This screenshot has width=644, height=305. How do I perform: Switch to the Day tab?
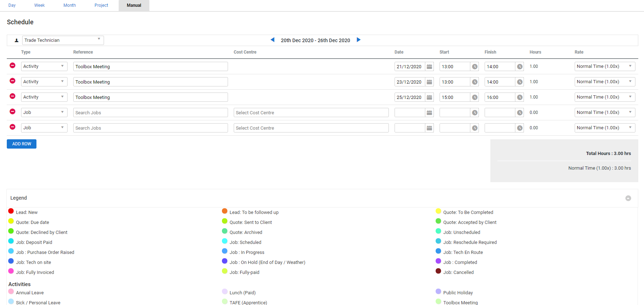[x=12, y=5]
